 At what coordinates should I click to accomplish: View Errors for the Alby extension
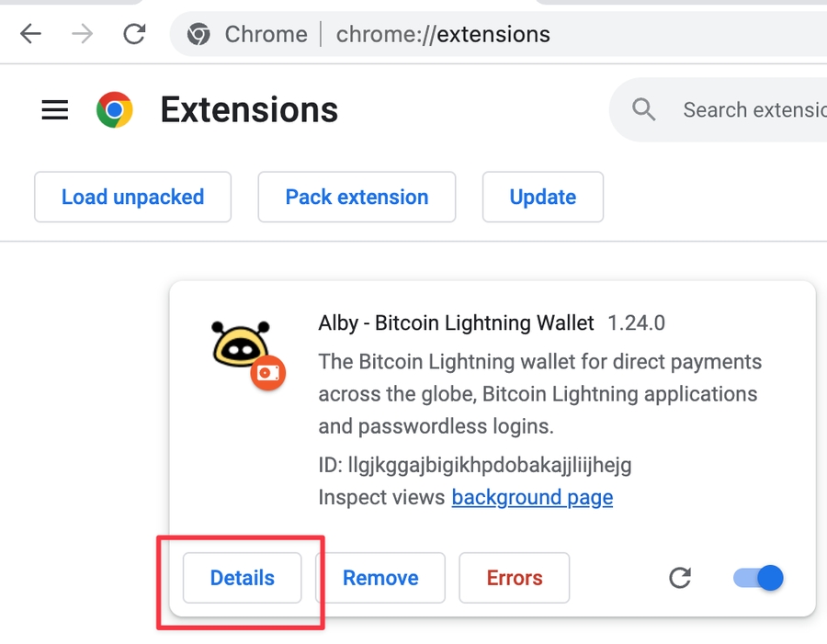click(x=514, y=578)
